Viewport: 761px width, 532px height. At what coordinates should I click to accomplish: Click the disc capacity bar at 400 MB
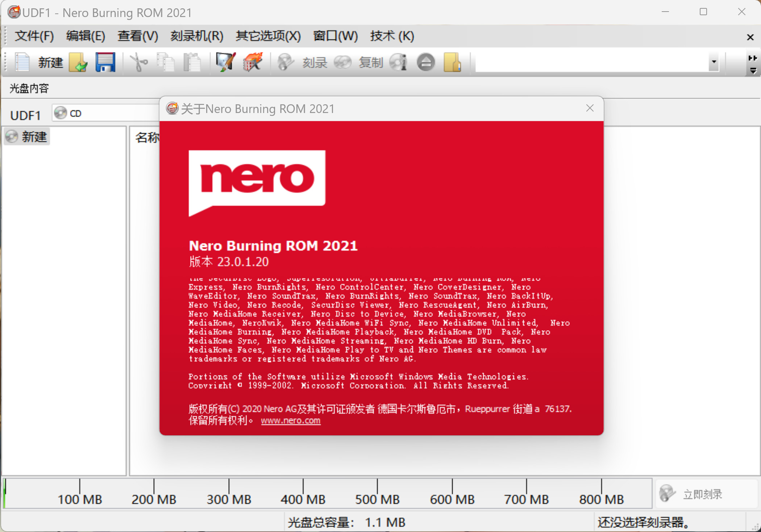[x=303, y=493]
